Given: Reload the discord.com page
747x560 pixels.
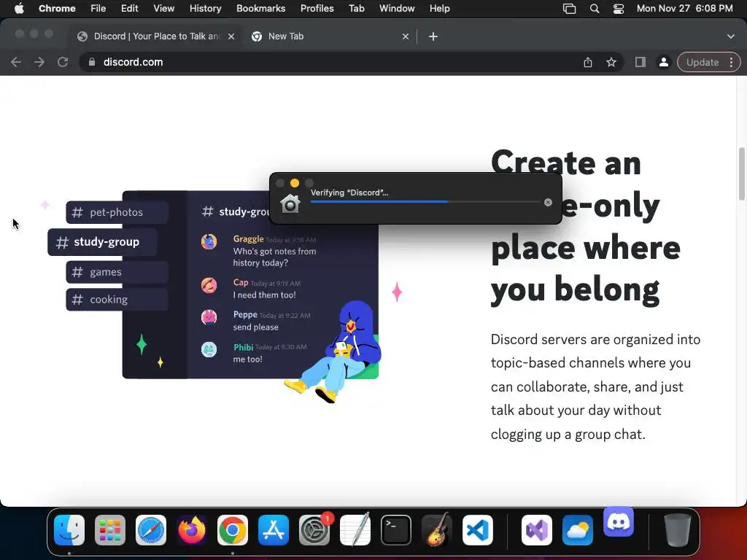Looking at the screenshot, I should click(63, 63).
